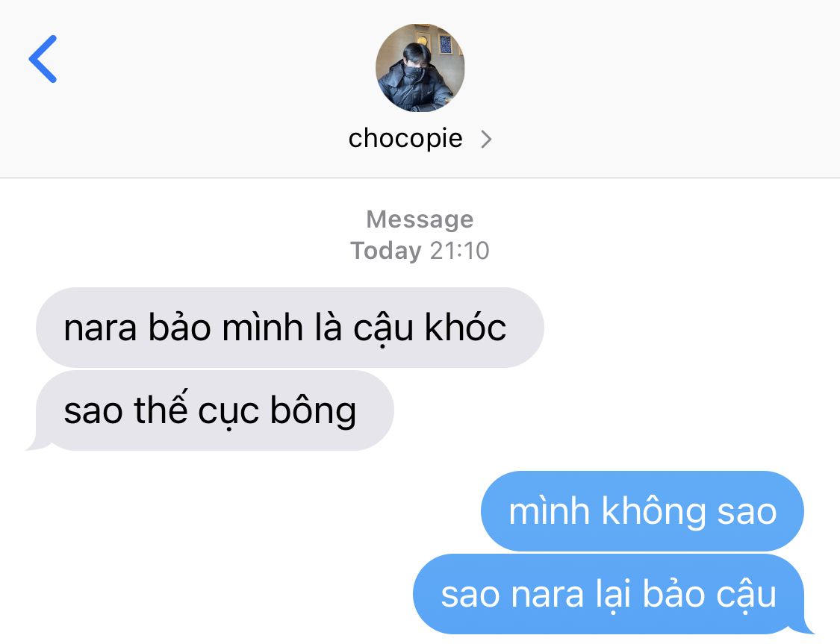The height and width of the screenshot is (644, 840).
Task: Click the word "nara" in first gray bubble
Action: point(100,328)
